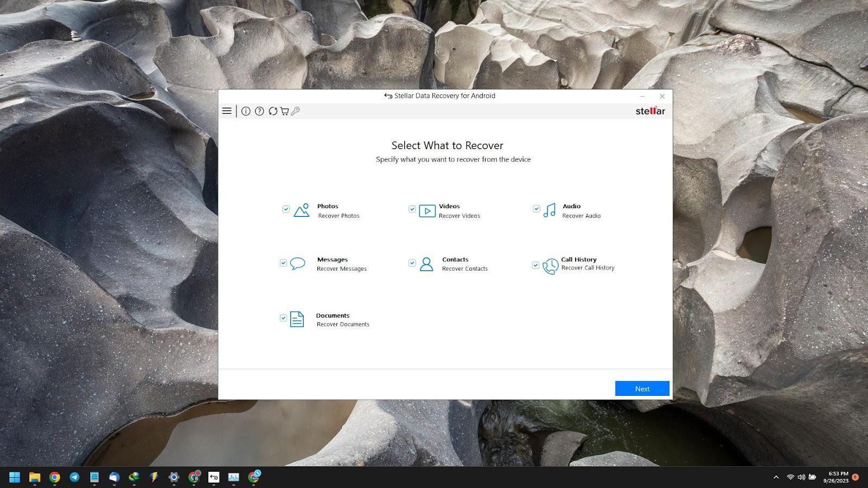Open Help via the question mark icon
Viewport: 868px width, 488px height.
259,111
